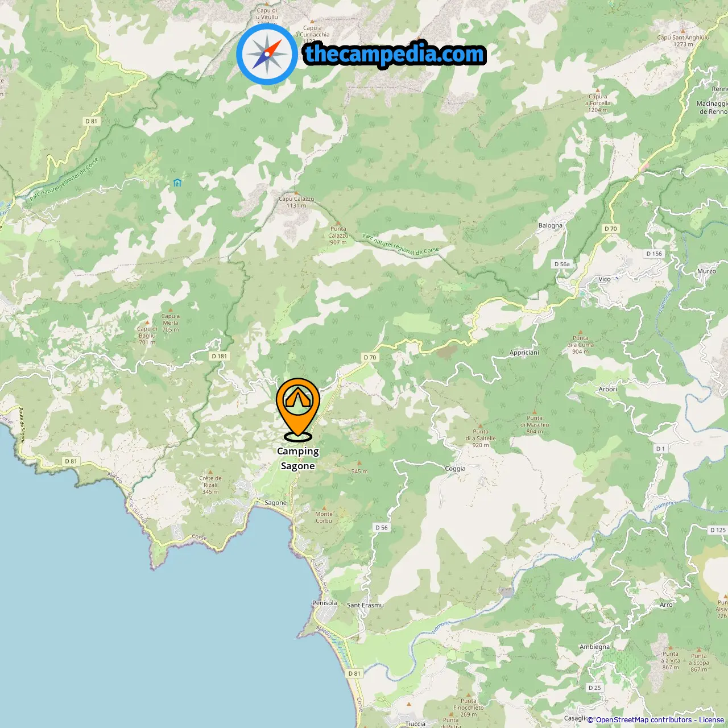Viewport: 728px width, 728px height.
Task: Click the small blue shelter hut icon
Action: click(x=177, y=183)
